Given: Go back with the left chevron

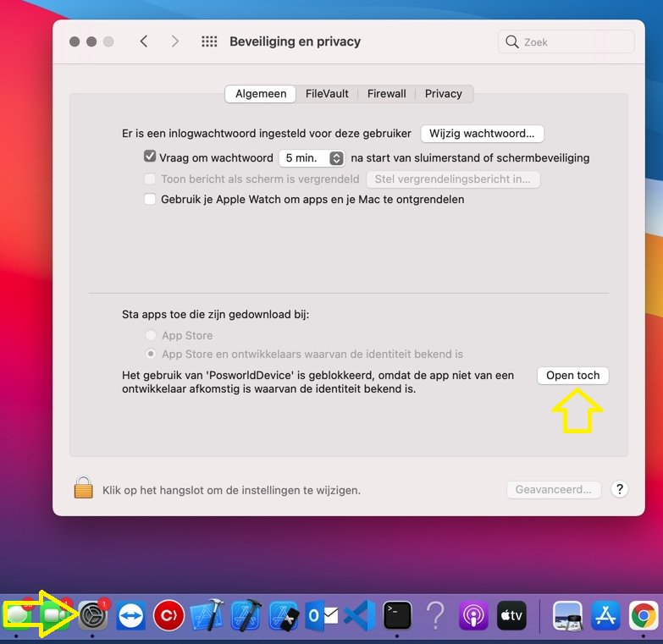Looking at the screenshot, I should click(144, 41).
